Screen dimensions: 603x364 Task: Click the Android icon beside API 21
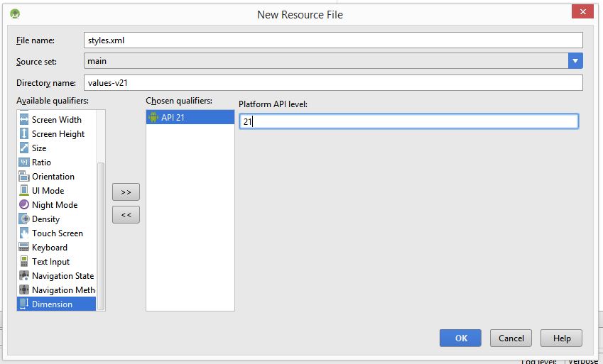[x=154, y=118]
